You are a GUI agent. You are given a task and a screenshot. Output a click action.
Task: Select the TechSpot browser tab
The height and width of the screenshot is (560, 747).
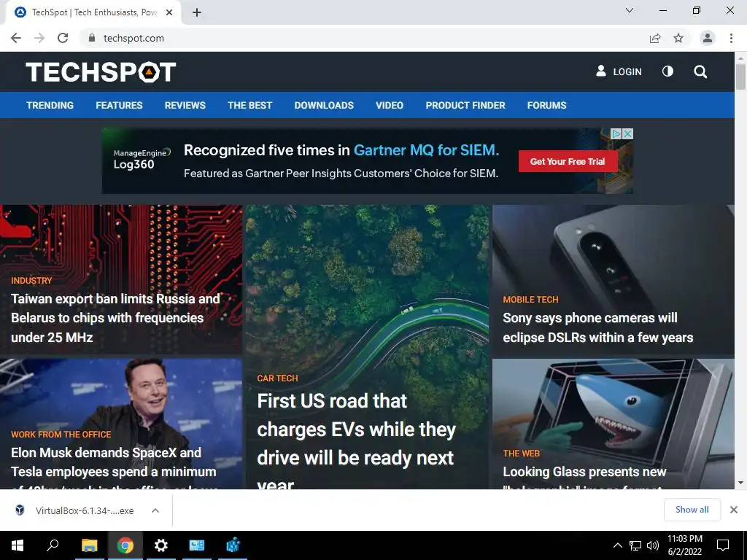[93, 12]
